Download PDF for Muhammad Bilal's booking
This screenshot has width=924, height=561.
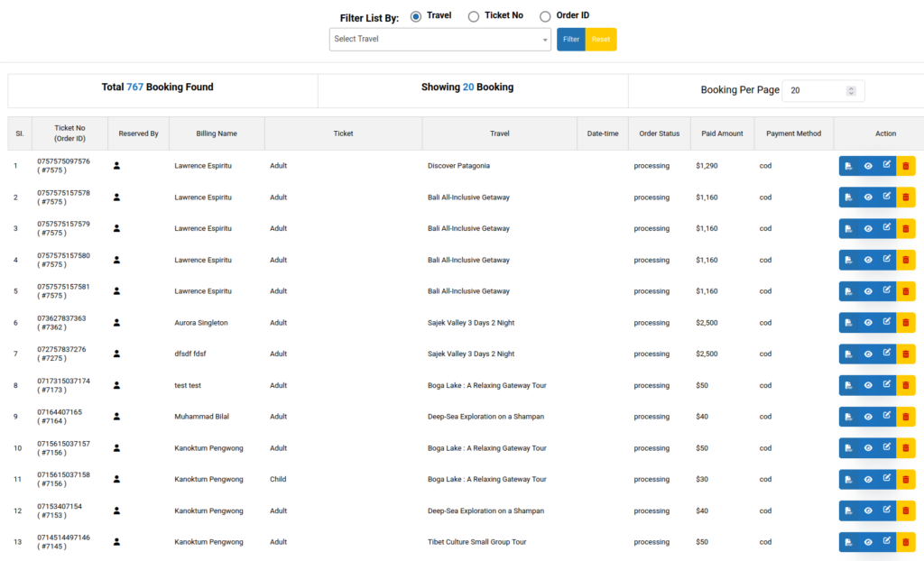[848, 417]
